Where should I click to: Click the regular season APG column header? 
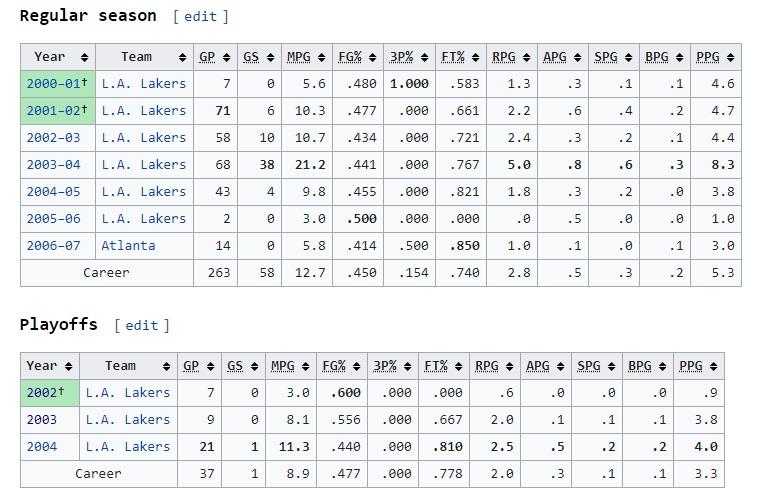pos(554,57)
